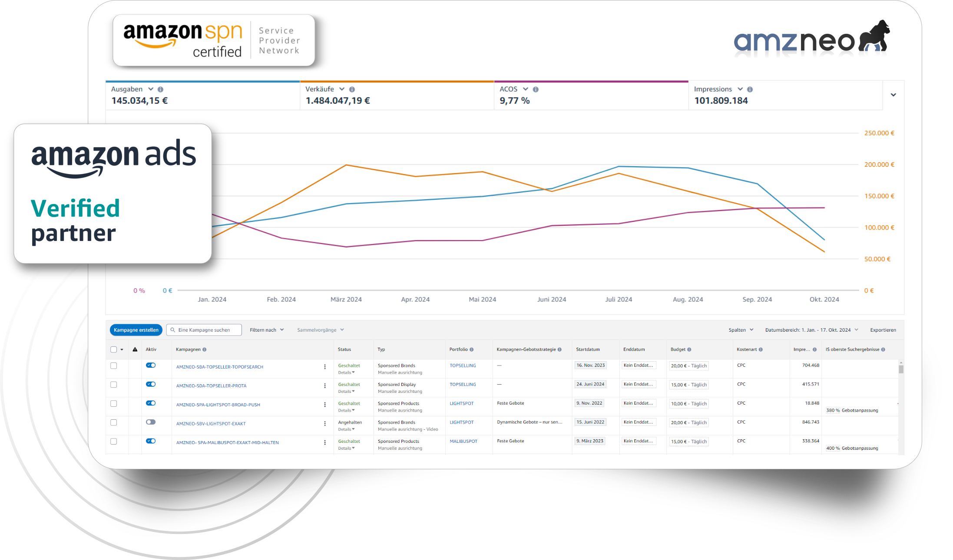Tick checkbox for AMZNEO-SBV-LIGHTSPOT-EXAKT row
This screenshot has height=560, width=953.
(x=114, y=422)
